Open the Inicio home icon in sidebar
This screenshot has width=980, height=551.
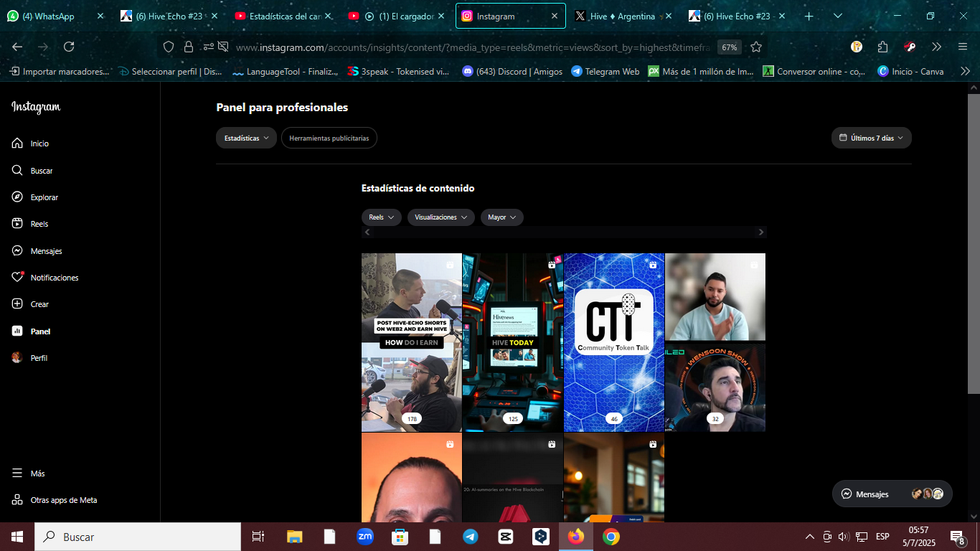coord(17,143)
